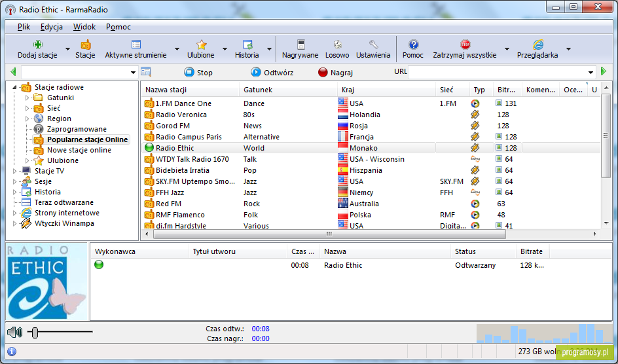
Task: Select the Gorod FM station row
Action: 371,126
